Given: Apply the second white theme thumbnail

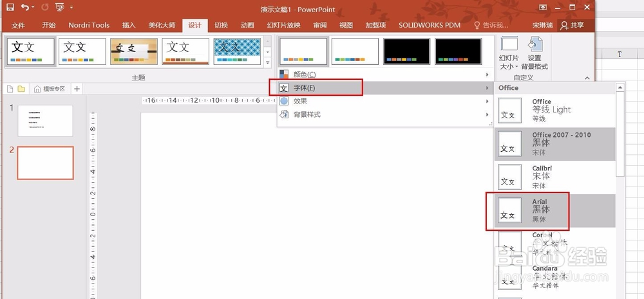Looking at the screenshot, I should 82,51.
